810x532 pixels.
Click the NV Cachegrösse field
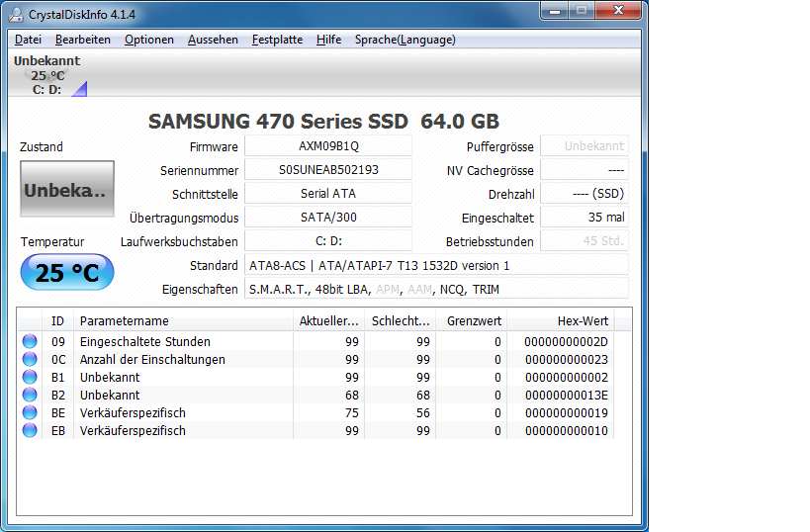[585, 170]
